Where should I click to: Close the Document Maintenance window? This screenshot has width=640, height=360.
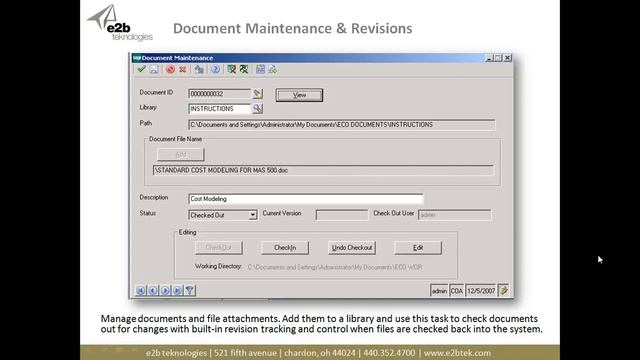click(x=508, y=58)
